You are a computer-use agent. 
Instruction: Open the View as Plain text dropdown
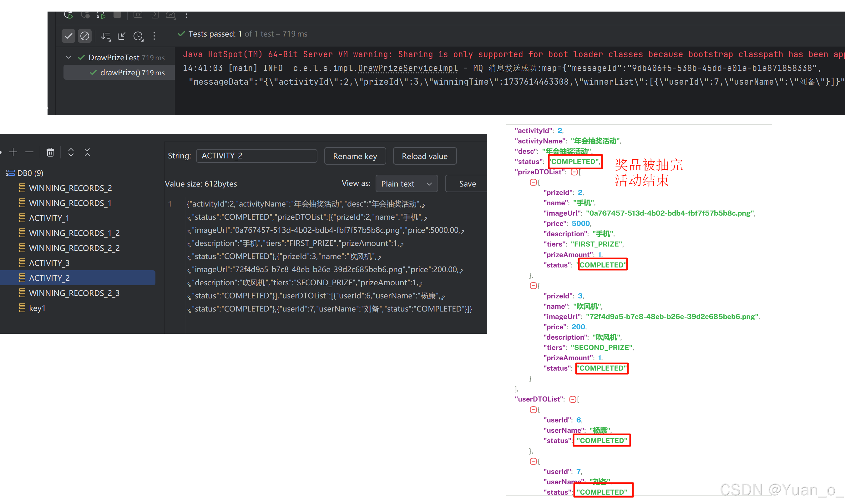[407, 184]
